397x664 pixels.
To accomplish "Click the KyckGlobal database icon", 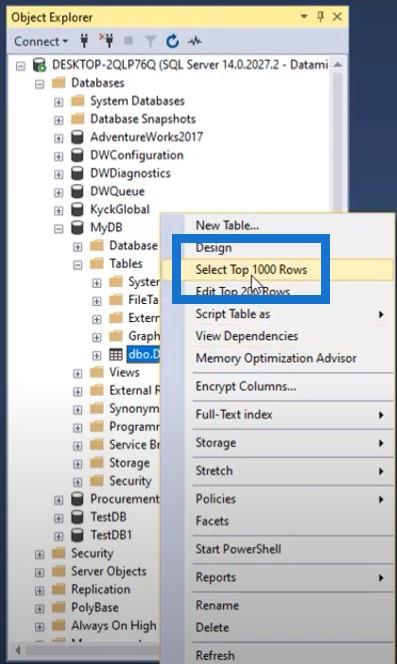I will [77, 210].
